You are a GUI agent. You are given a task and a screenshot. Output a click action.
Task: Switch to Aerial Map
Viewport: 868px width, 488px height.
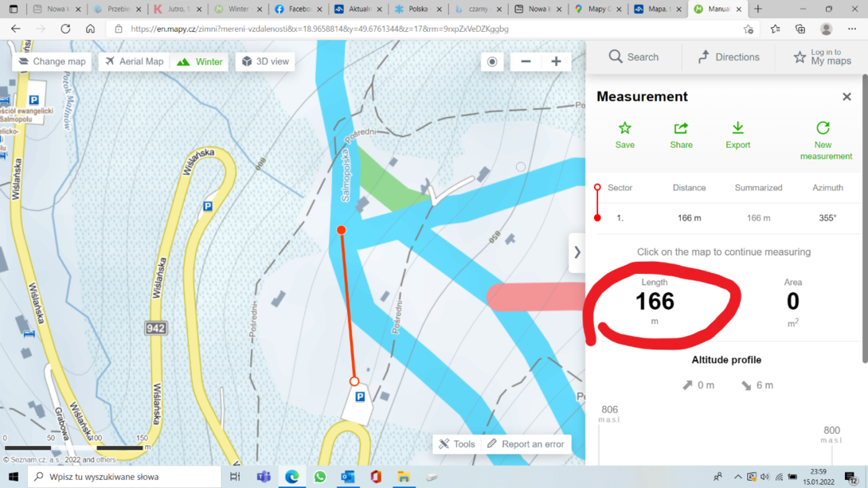(135, 61)
